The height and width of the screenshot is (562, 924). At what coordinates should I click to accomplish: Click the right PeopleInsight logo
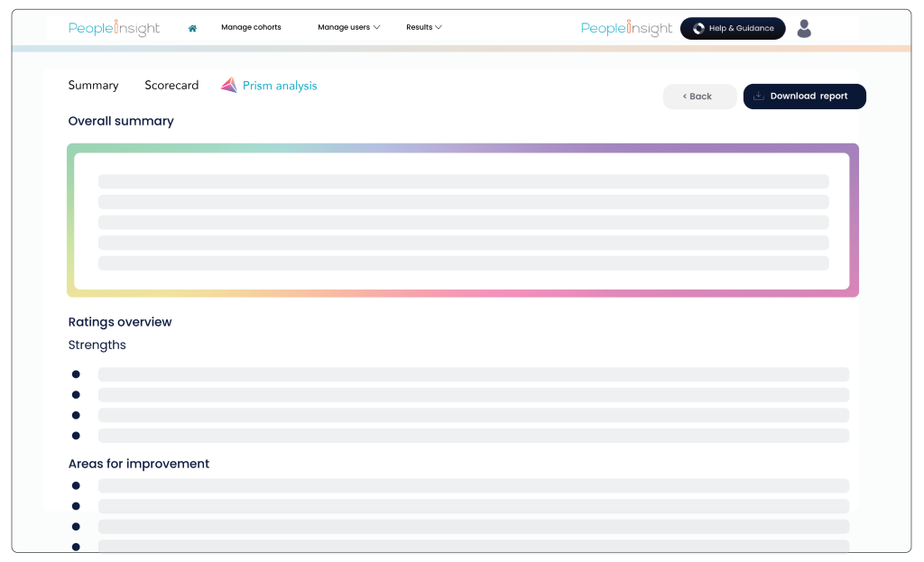coord(626,28)
